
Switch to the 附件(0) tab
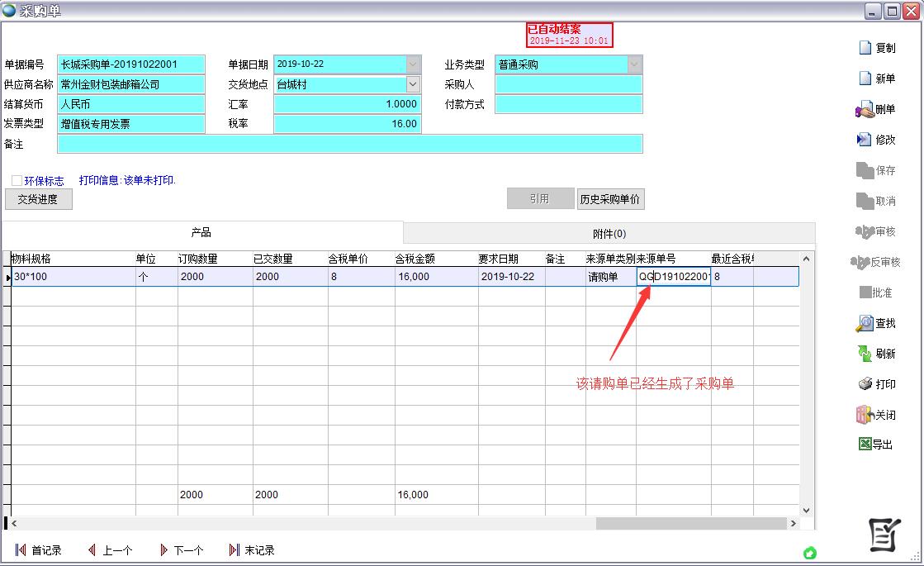[609, 233]
